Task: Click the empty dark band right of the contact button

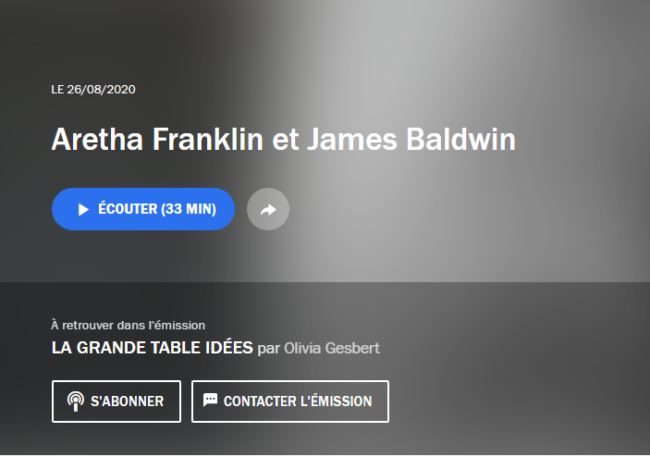Action: (518, 401)
